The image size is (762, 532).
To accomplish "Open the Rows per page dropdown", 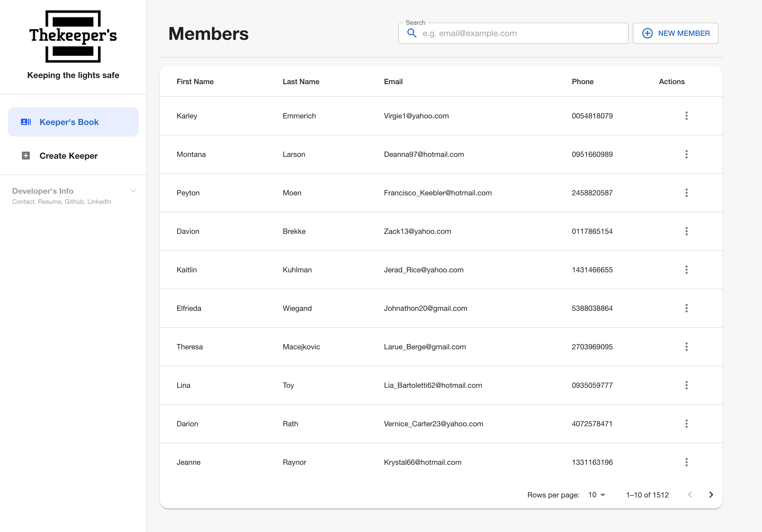I will (597, 495).
